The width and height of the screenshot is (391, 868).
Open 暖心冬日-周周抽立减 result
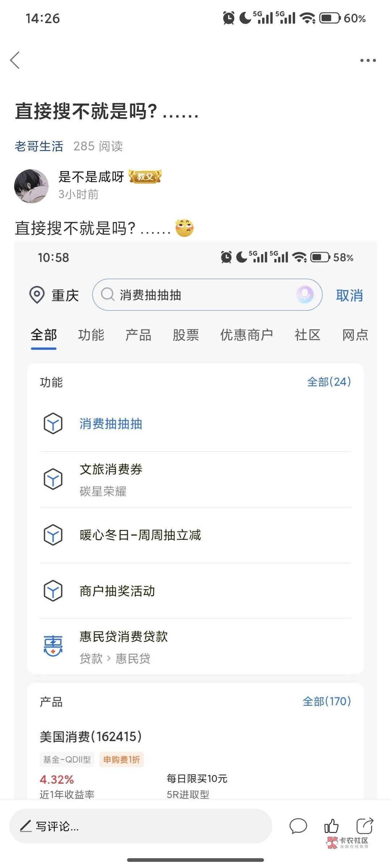[140, 535]
